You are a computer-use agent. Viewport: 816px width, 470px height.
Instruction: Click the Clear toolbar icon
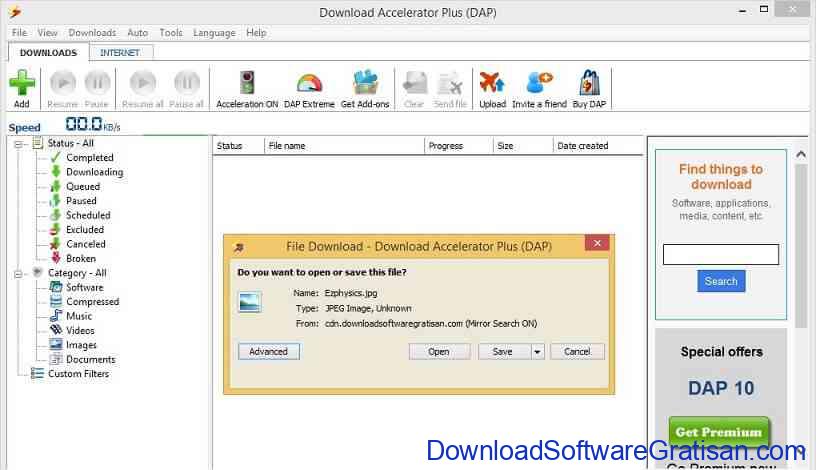click(x=414, y=83)
